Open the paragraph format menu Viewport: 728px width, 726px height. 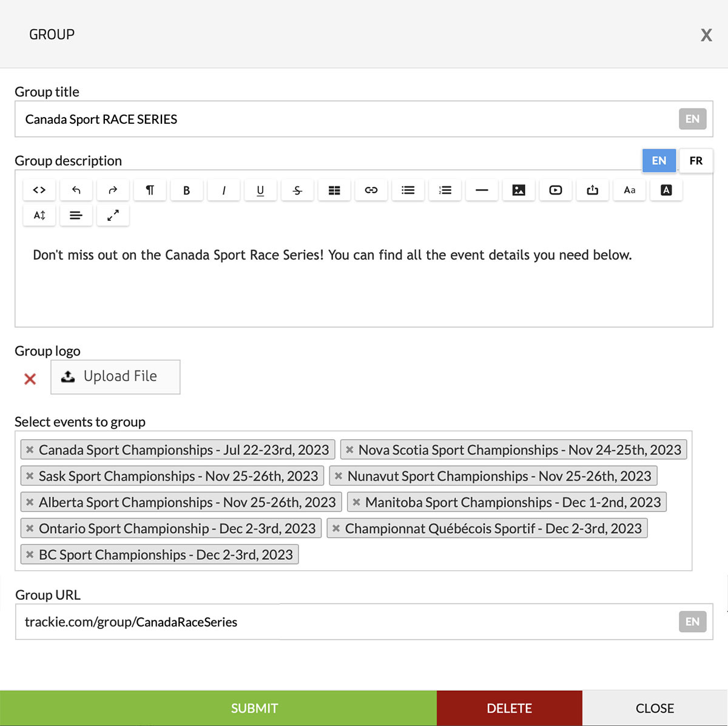(x=150, y=190)
